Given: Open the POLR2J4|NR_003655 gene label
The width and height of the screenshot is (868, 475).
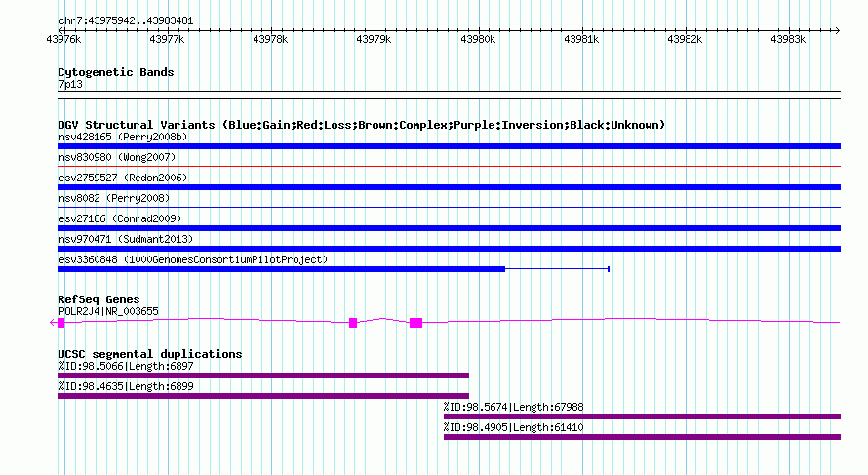Looking at the screenshot, I should click(108, 312).
